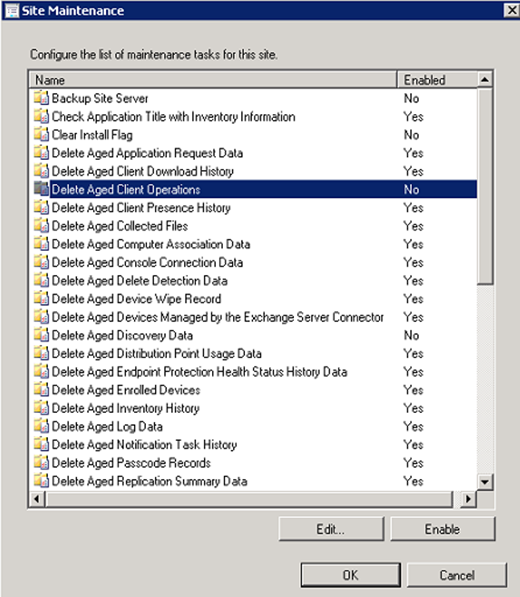
Task: Click the icon beside Clear Install Flag
Action: [x=41, y=134]
